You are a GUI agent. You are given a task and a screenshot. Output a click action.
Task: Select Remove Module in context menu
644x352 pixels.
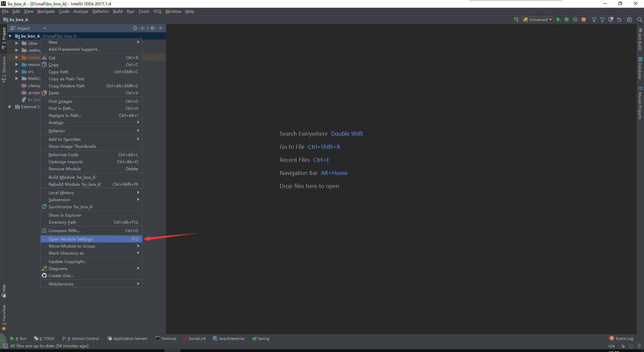point(91,169)
